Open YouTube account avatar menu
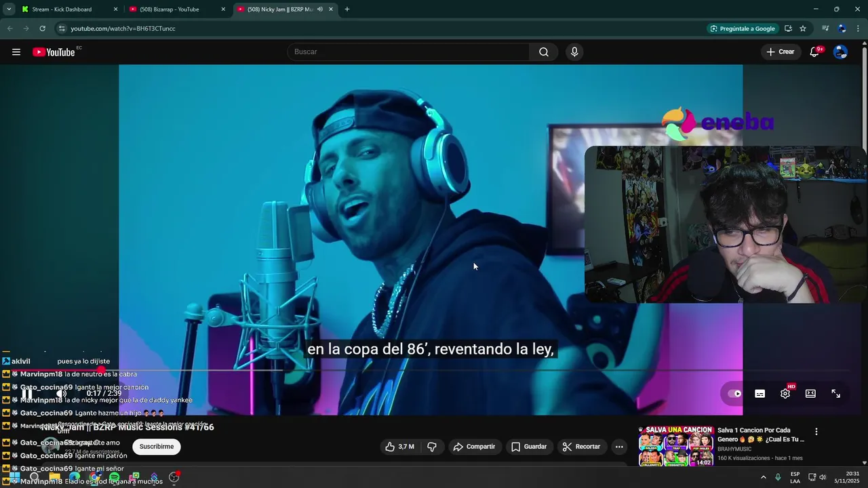868x488 pixels. 840,52
